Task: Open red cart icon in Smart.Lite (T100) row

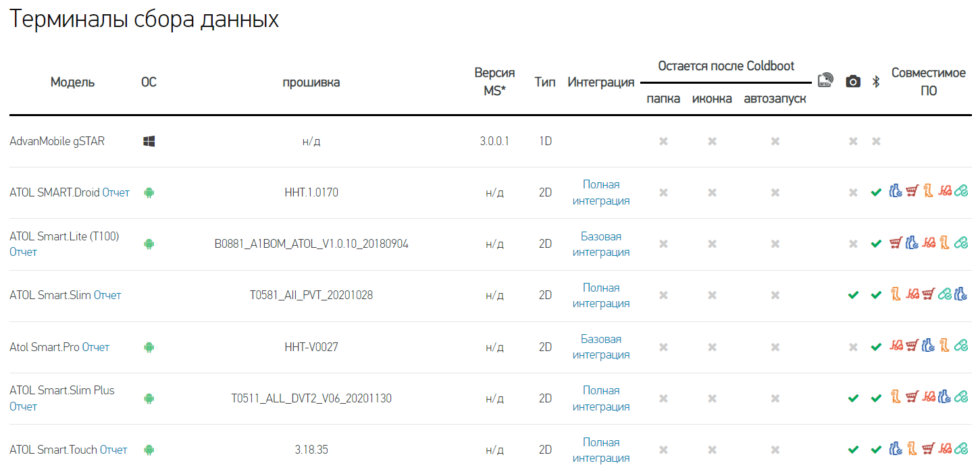Action: pyautogui.click(x=896, y=243)
